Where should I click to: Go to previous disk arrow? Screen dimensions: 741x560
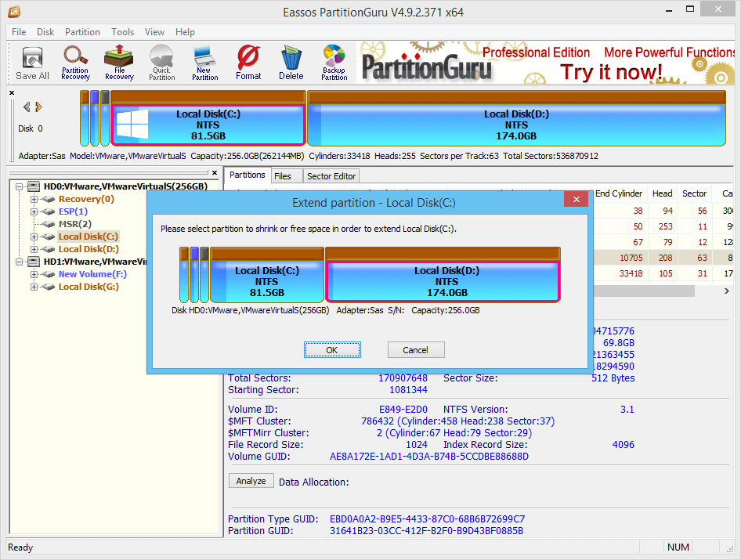[x=27, y=107]
